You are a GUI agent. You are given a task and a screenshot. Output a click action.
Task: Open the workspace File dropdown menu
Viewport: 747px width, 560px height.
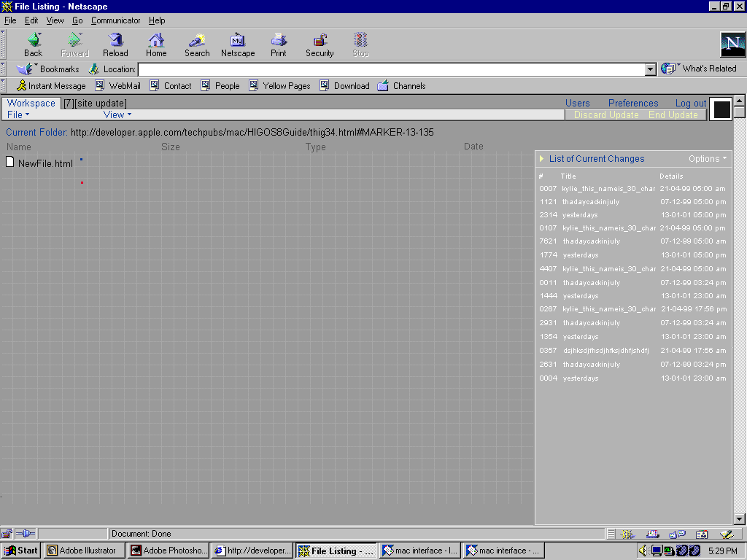click(18, 114)
